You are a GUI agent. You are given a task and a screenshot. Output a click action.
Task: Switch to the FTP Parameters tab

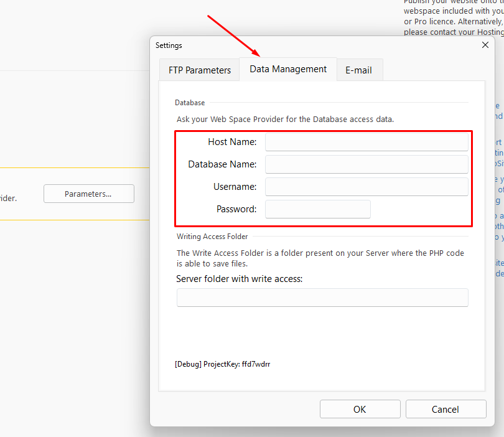(199, 70)
